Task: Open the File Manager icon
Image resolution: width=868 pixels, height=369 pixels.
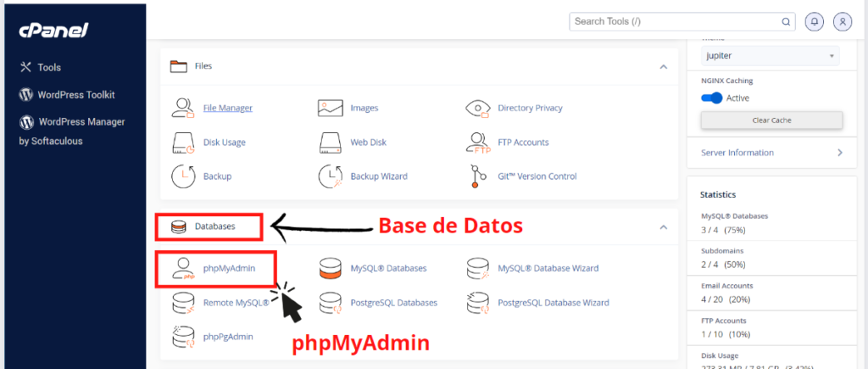Action: [x=183, y=108]
